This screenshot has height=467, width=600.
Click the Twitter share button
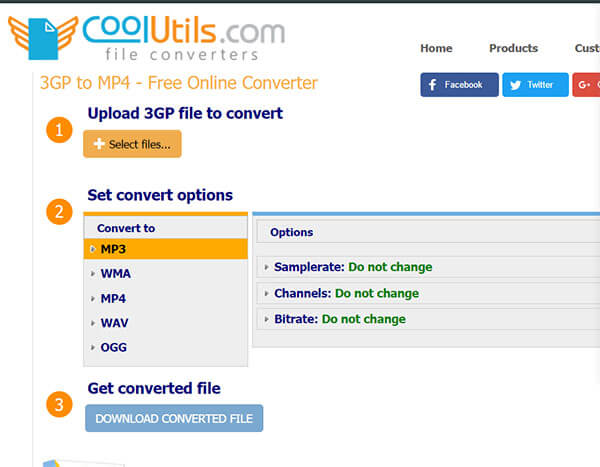point(535,85)
